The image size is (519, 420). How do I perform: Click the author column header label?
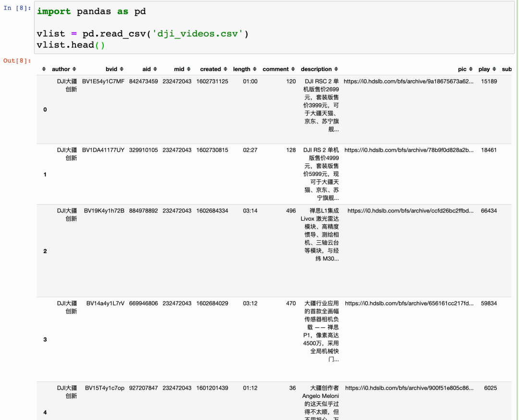tap(61, 69)
